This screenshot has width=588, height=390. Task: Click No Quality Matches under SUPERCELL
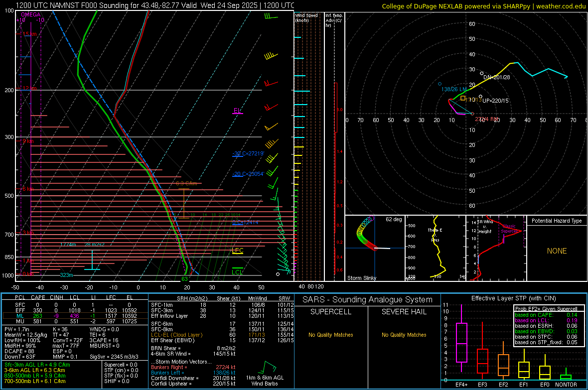(x=331, y=335)
